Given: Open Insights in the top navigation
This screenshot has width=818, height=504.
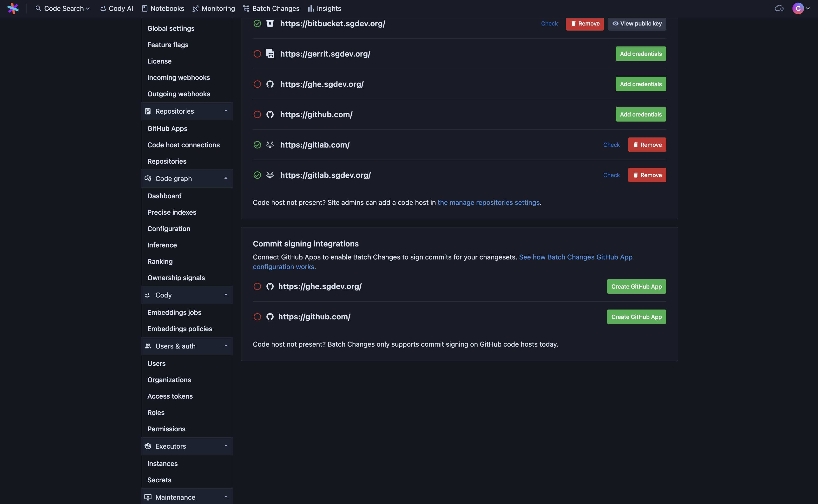Looking at the screenshot, I should (324, 8).
